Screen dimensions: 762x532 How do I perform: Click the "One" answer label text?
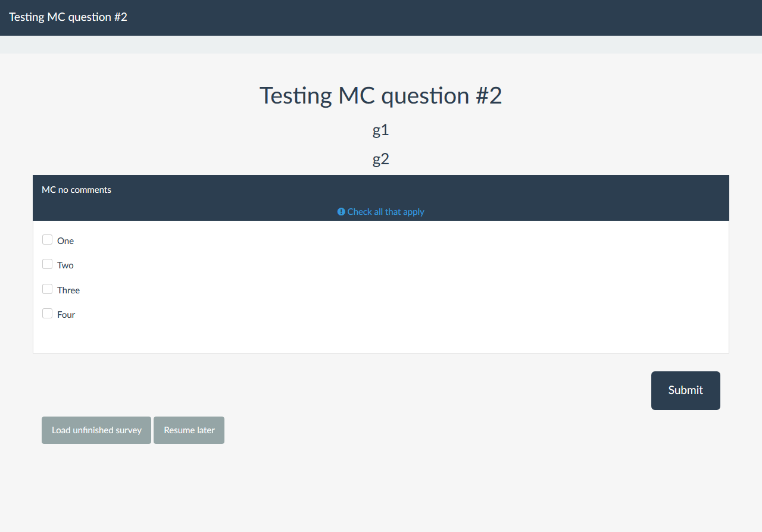(x=65, y=241)
